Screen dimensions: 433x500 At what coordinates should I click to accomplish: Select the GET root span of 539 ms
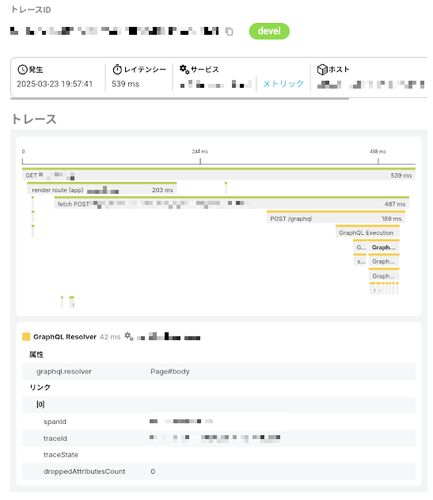(219, 175)
